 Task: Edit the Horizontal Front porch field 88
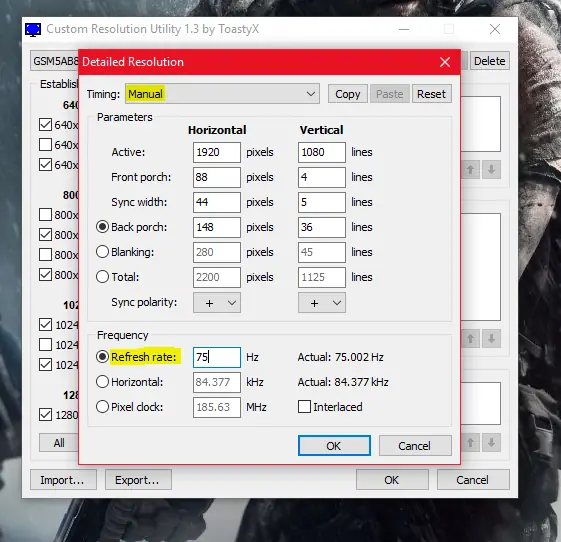(x=217, y=177)
